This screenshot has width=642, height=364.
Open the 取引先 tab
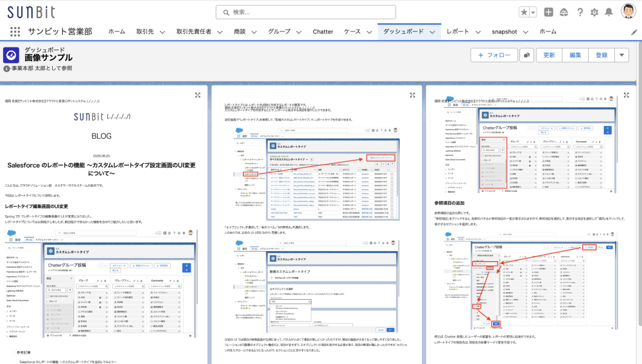pyautogui.click(x=145, y=31)
